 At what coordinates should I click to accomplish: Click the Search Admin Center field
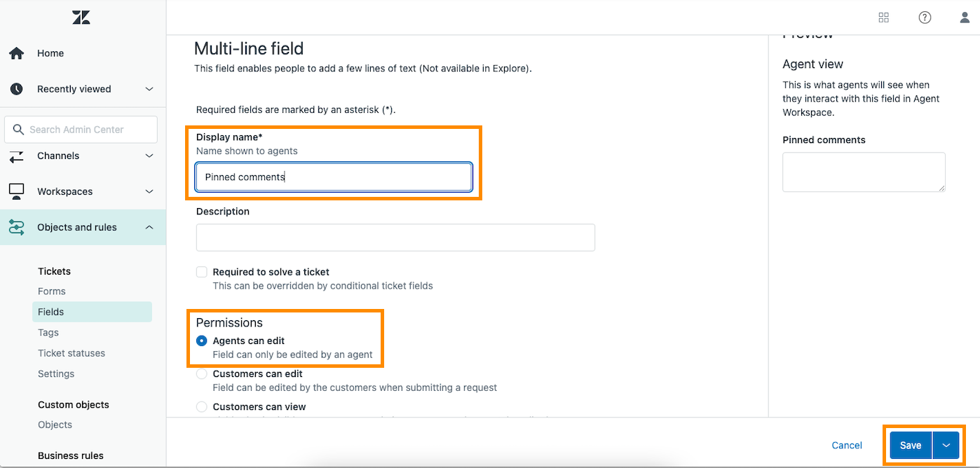pos(81,130)
